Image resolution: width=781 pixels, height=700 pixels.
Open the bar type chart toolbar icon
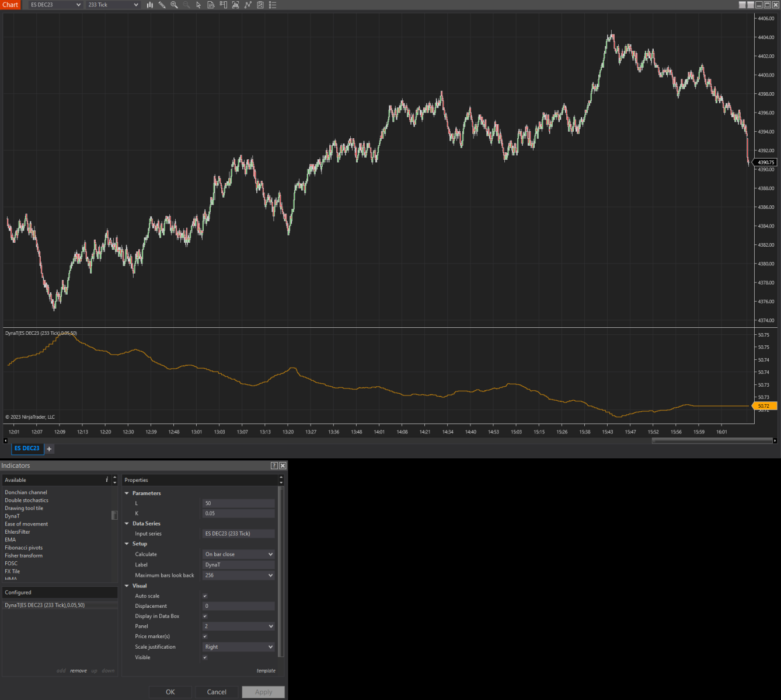(150, 5)
